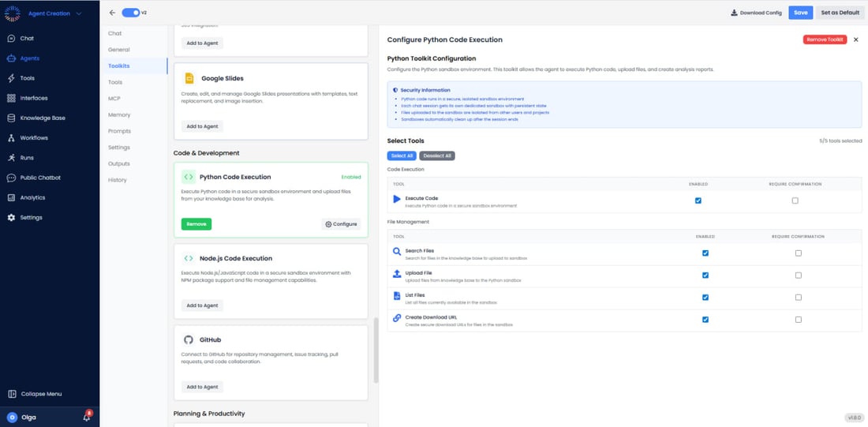Image resolution: width=868 pixels, height=427 pixels.
Task: Click Collapse Menu
Action: click(35, 395)
